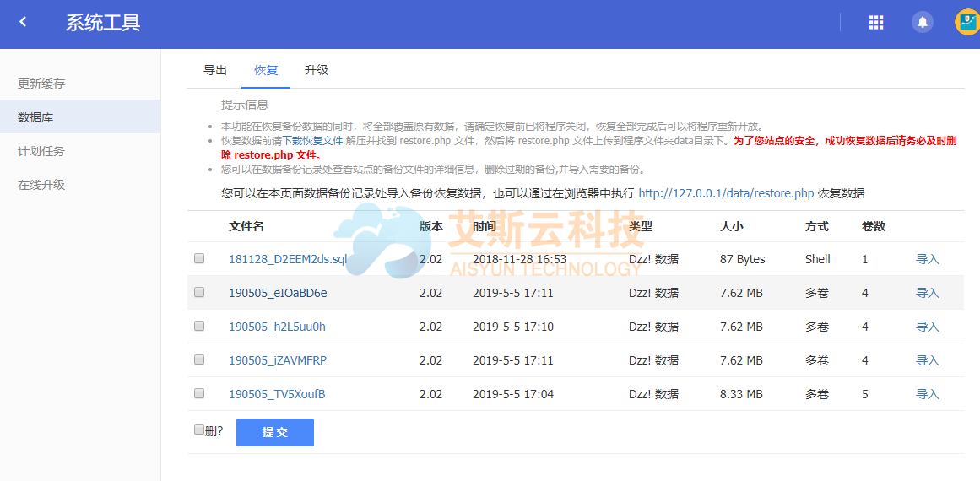Image resolution: width=980 pixels, height=481 pixels.
Task: Click the back arrow icon in header
Action: pyautogui.click(x=23, y=23)
